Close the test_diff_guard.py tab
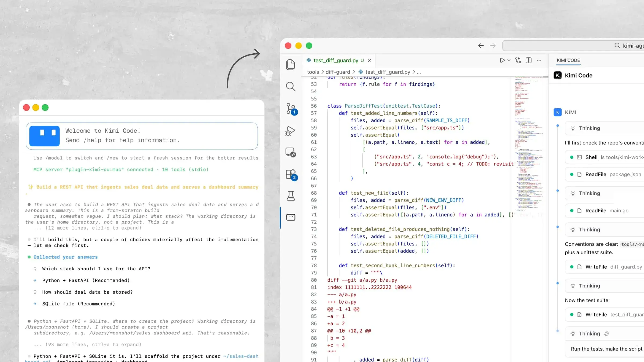Screen dimensions: 644x362 point(369,60)
